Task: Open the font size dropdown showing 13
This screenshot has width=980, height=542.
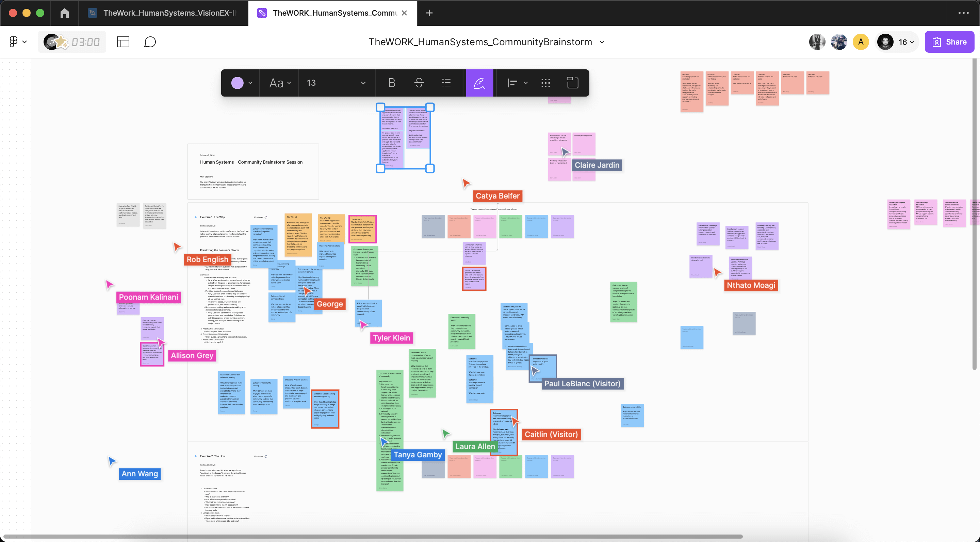Action: click(335, 83)
